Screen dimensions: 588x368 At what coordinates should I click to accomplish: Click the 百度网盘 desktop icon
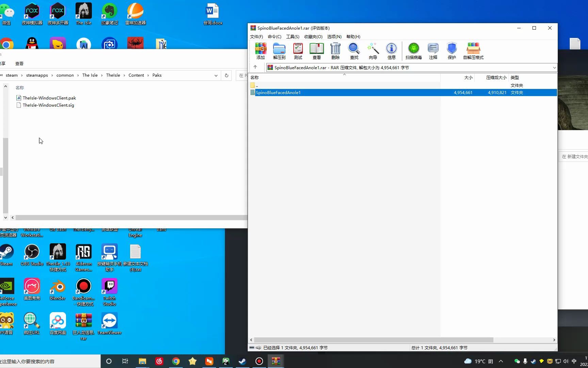[58, 324]
